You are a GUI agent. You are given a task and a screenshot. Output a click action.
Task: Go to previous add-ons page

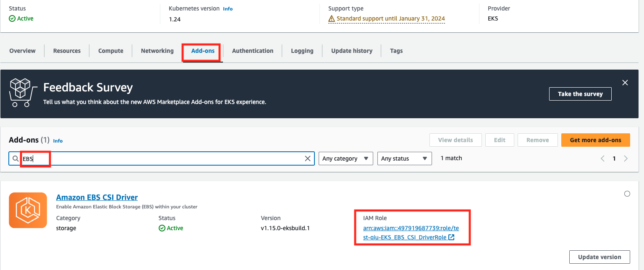602,158
